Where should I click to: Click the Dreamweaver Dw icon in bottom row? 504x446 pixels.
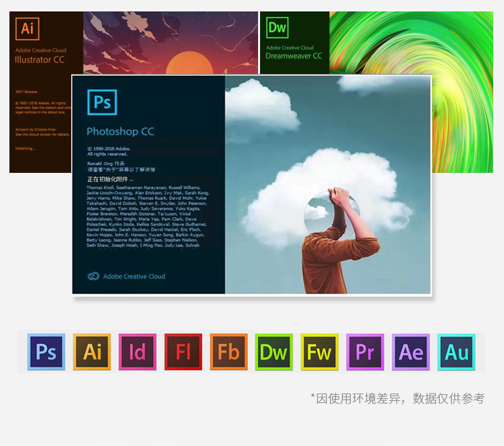274,352
